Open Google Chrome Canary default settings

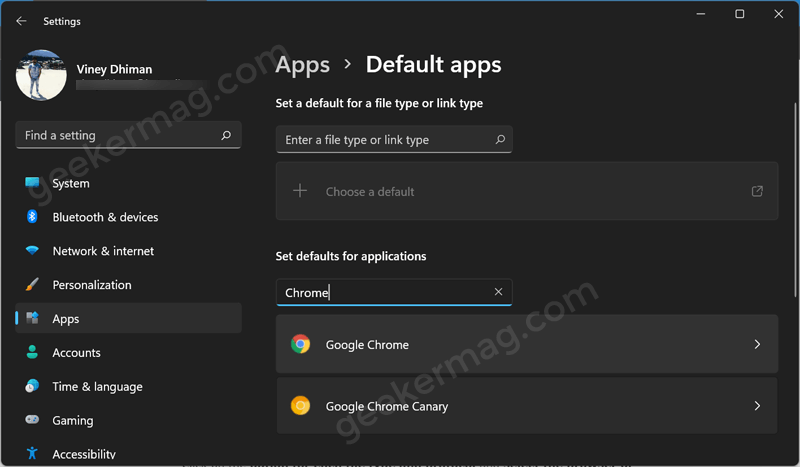(527, 406)
